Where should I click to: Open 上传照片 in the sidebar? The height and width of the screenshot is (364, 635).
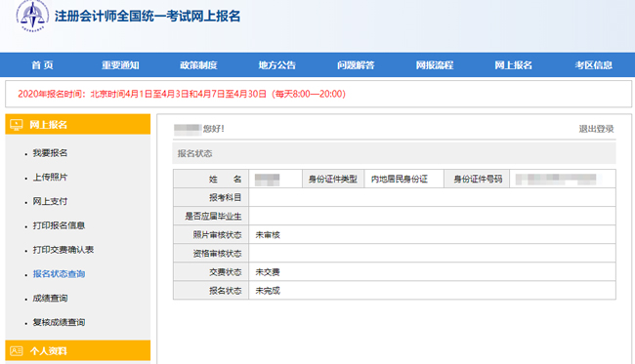coord(50,178)
